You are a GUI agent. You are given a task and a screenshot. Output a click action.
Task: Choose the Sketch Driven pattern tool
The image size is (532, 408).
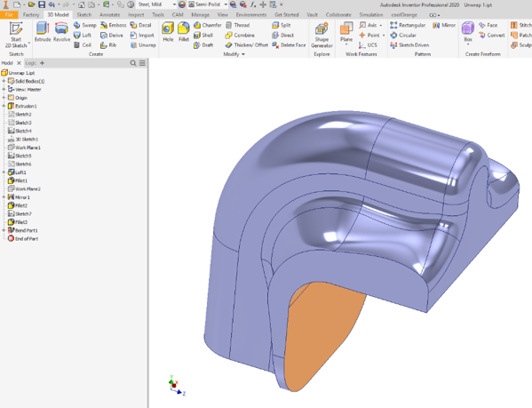409,44
